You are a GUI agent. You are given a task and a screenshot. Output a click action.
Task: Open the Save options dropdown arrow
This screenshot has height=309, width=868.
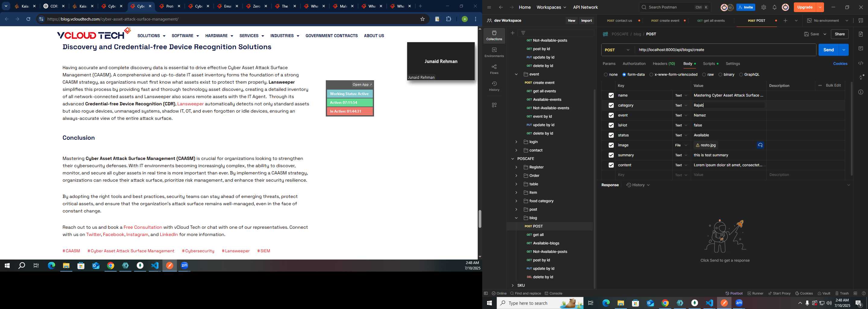coord(825,34)
